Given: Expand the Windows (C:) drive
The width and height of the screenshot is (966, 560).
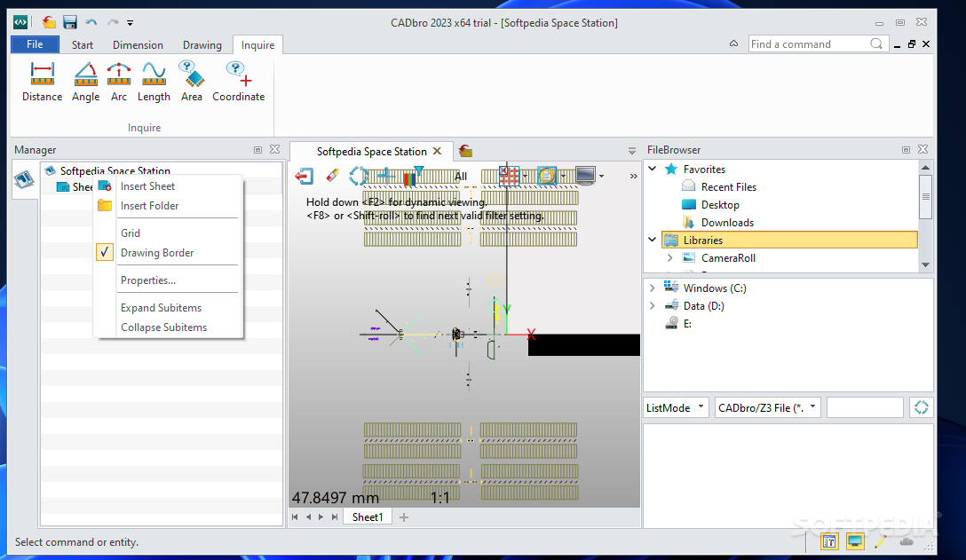Looking at the screenshot, I should click(x=653, y=288).
